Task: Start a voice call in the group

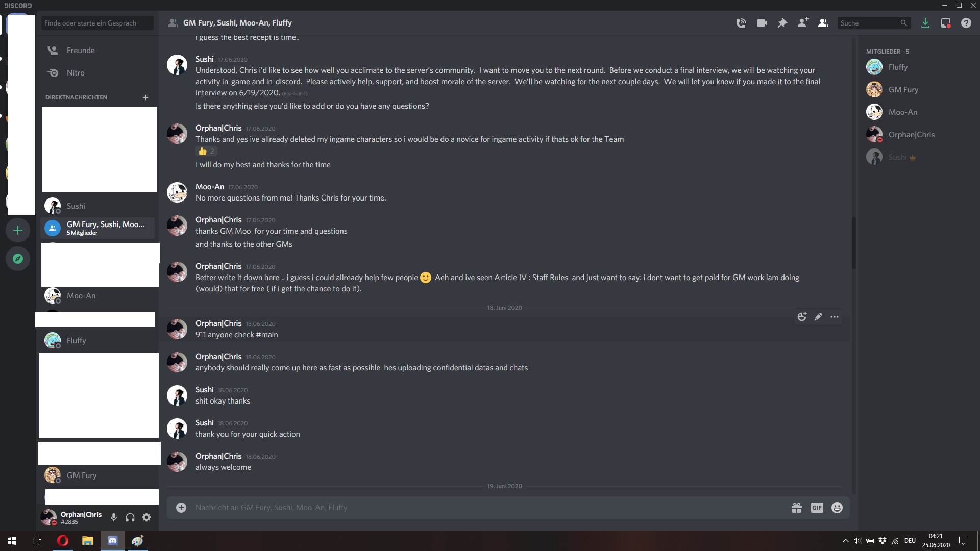Action: pyautogui.click(x=741, y=23)
